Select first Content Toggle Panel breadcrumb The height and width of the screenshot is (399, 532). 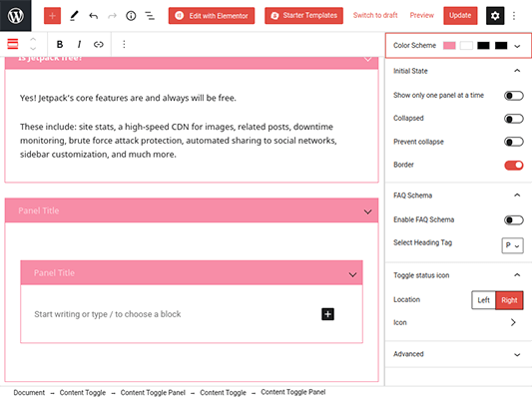[153, 393]
